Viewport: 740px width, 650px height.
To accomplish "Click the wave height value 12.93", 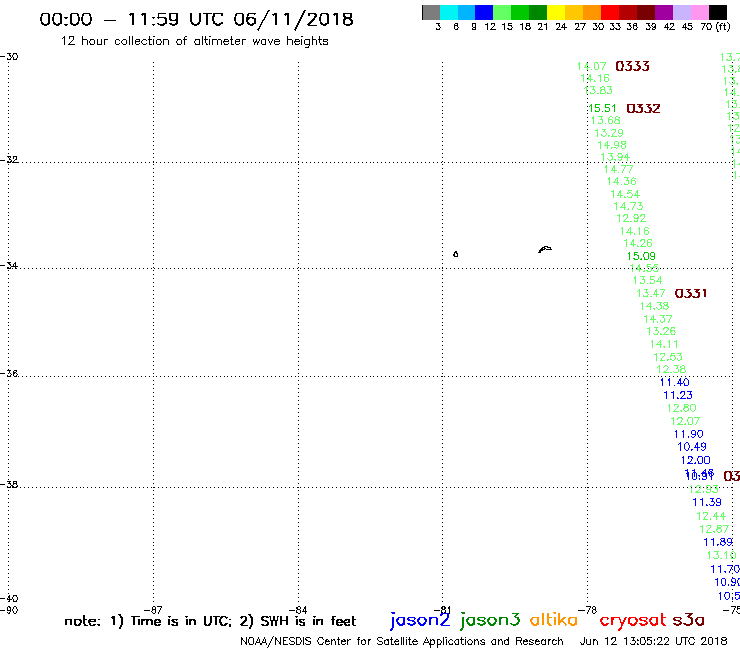I will click(704, 490).
